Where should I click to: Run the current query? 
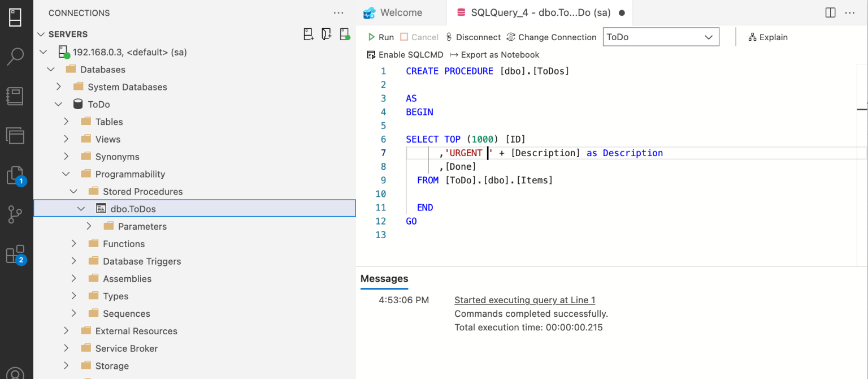pos(380,37)
